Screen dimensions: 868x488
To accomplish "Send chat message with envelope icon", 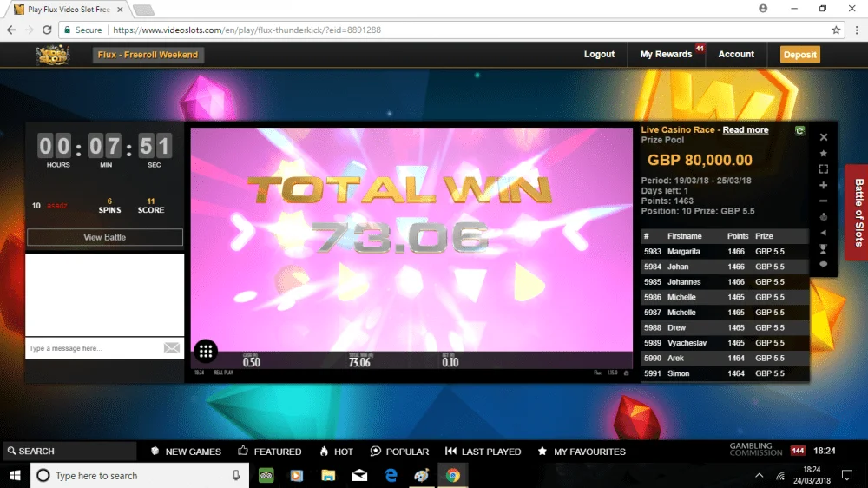I will (172, 348).
